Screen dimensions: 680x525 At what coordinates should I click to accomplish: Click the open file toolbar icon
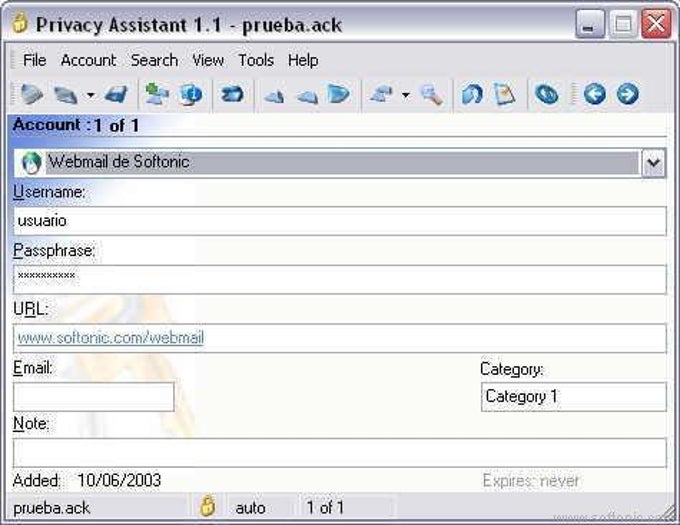coord(65,95)
